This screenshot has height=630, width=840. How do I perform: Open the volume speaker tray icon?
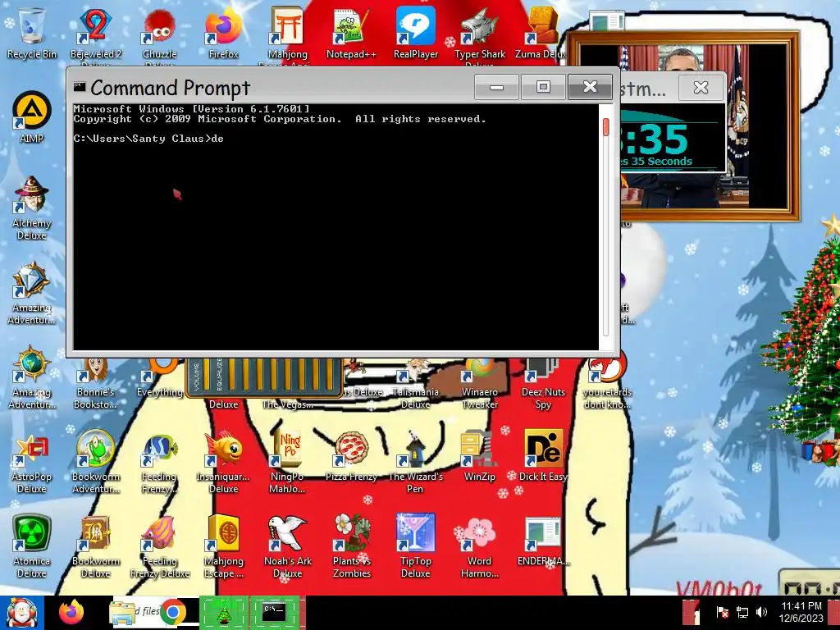pos(761,612)
